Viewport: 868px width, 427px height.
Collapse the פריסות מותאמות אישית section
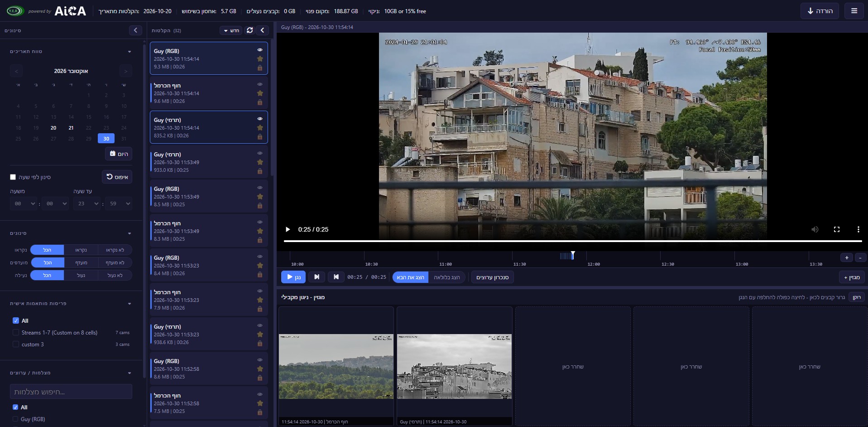pos(129,304)
